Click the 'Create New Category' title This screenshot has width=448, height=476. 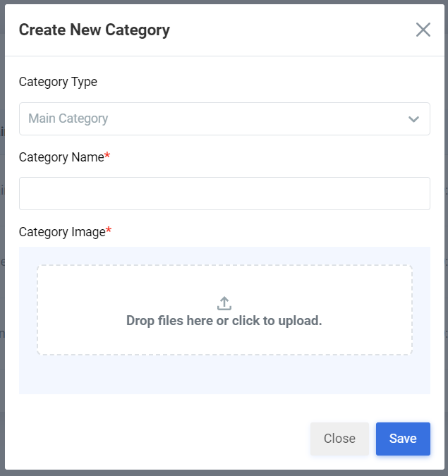(95, 30)
